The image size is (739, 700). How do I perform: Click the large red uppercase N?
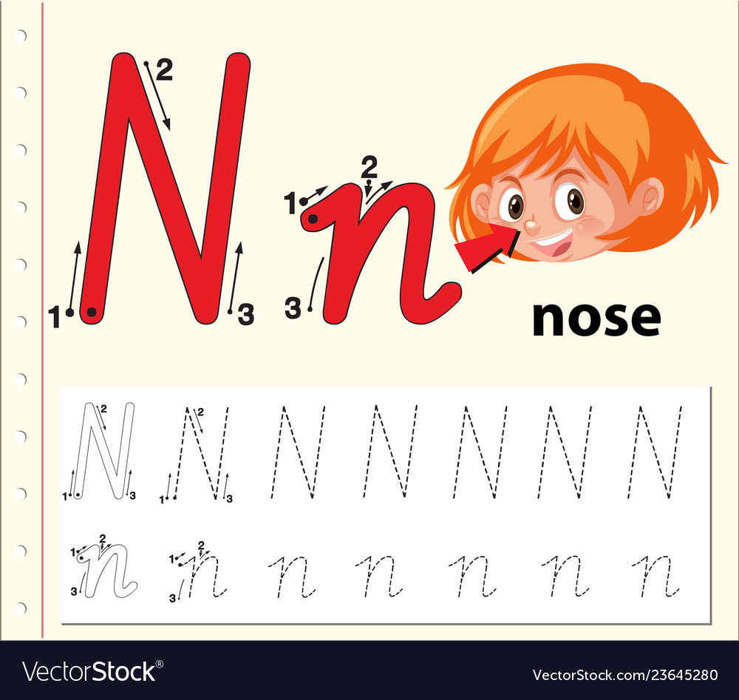coord(165,188)
